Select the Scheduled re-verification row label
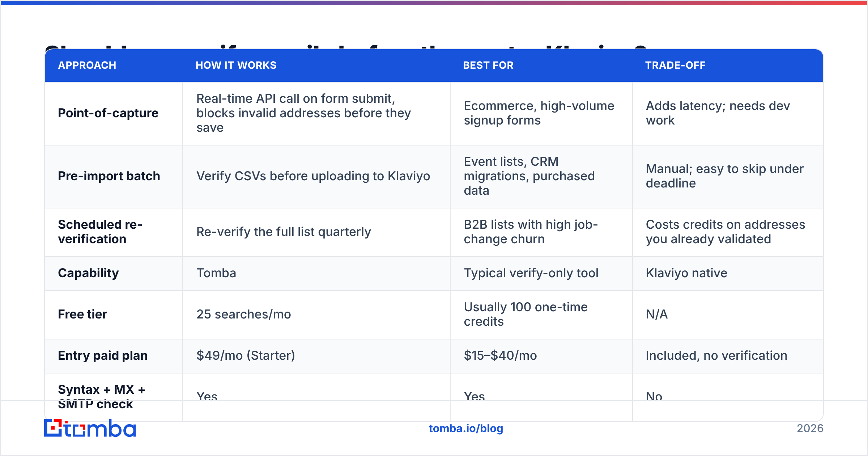Viewport: 868px width, 456px height. point(100,232)
